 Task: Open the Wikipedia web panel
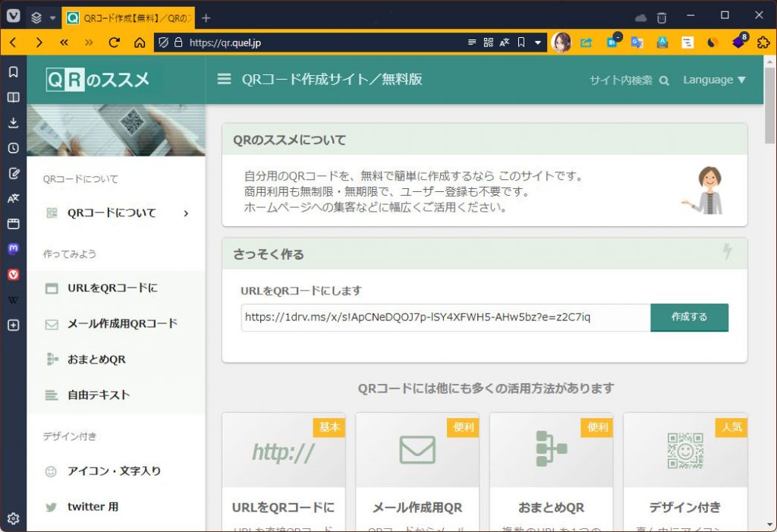click(x=13, y=299)
